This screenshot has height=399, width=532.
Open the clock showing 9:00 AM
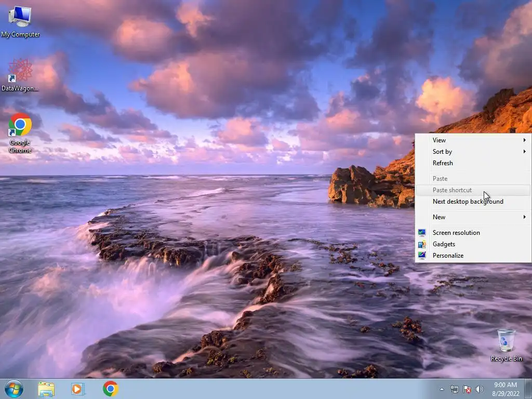coord(506,389)
